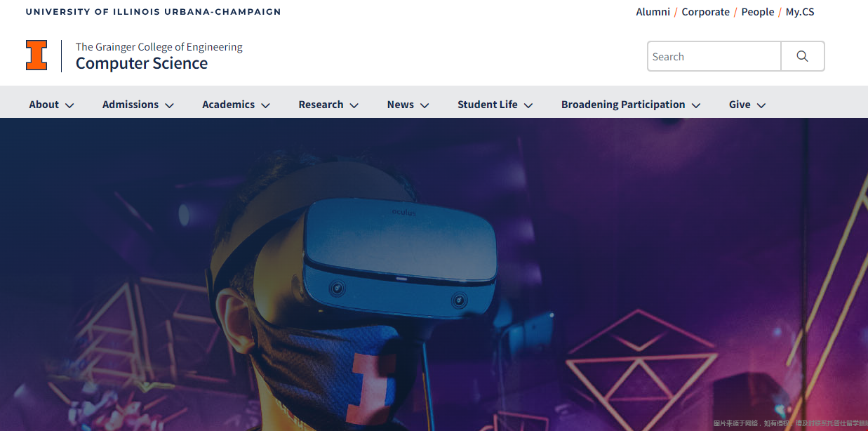Focus the Search input field

point(714,56)
